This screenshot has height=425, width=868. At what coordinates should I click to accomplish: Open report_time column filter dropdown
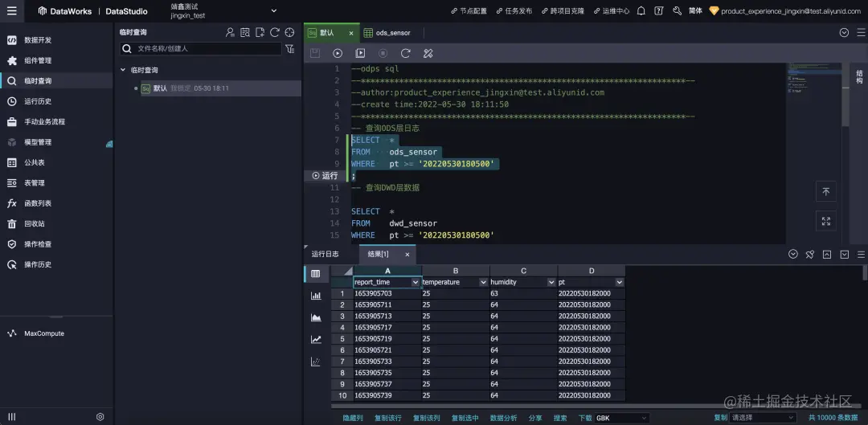tap(416, 282)
